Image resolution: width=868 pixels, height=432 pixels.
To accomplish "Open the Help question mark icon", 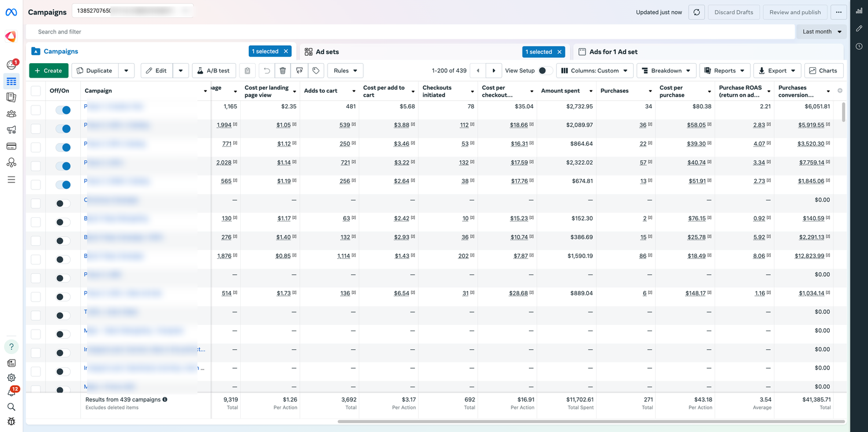I will click(x=11, y=347).
